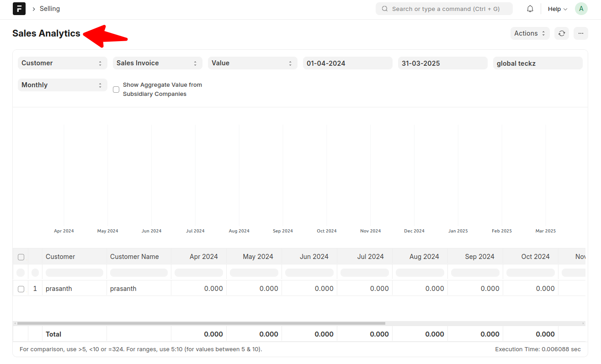Click the Apr 2024 value for prasanth
Image resolution: width=601 pixels, height=364 pixels.
pos(213,289)
